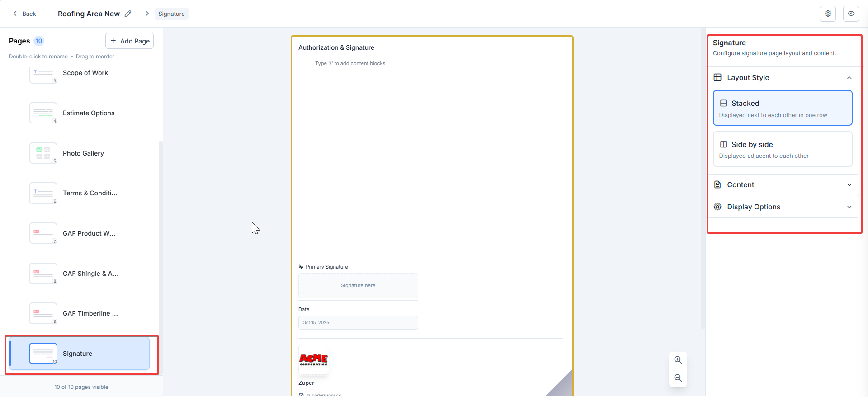
Task: Select the GAF Product W... page
Action: pyautogui.click(x=80, y=233)
